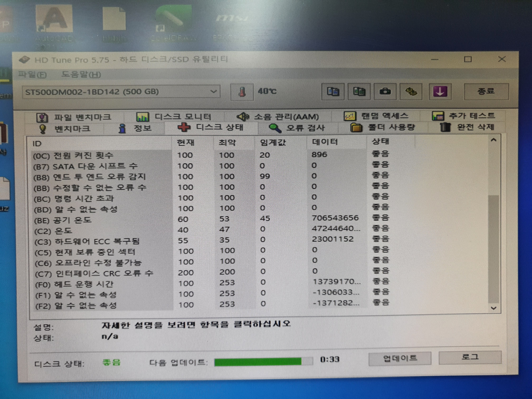The width and height of the screenshot is (532, 399).
Task: Switch to 폴더 사용량 tab
Action: (383, 127)
